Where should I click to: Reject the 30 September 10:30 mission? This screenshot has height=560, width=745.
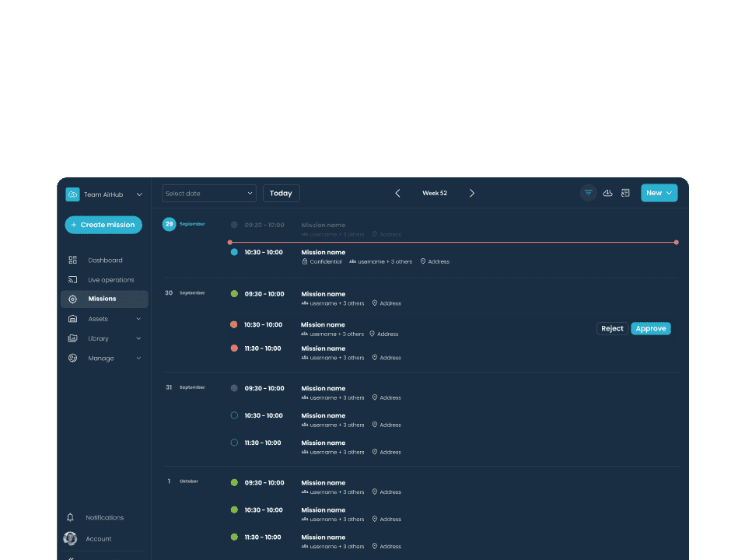(x=613, y=328)
